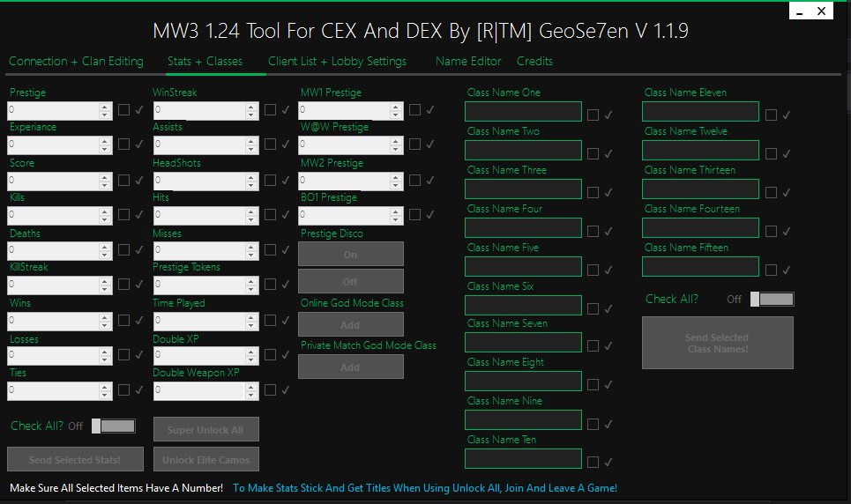This screenshot has width=851, height=504.
Task: Check the HeadShots checkbox
Action: pyautogui.click(x=270, y=180)
